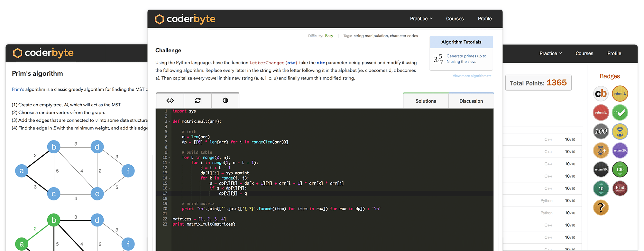This screenshot has width=644, height=251.
Task: Click code line 1 'import sys'
Action: [x=184, y=111]
